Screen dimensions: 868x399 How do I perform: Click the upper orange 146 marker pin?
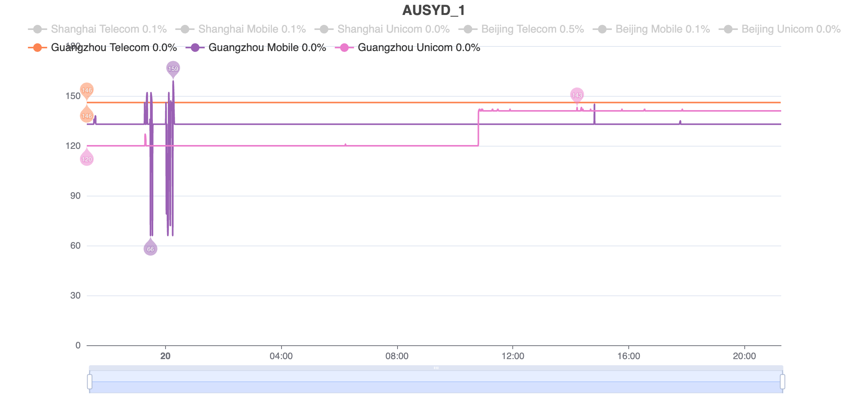(87, 91)
